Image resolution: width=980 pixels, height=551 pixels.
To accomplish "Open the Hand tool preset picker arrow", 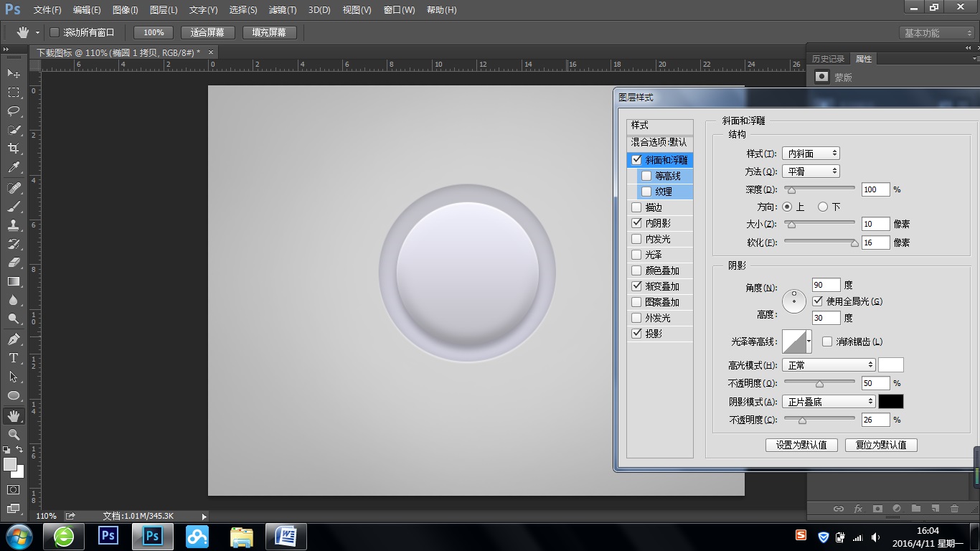I will click(37, 33).
